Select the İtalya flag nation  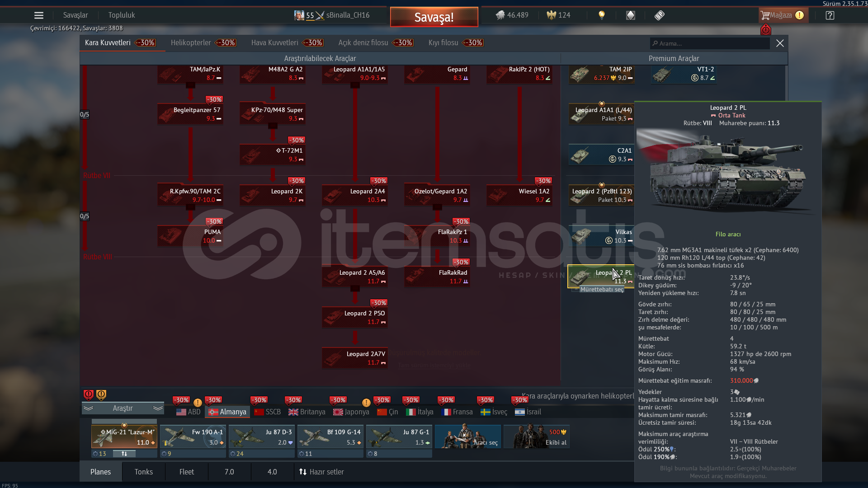point(420,412)
